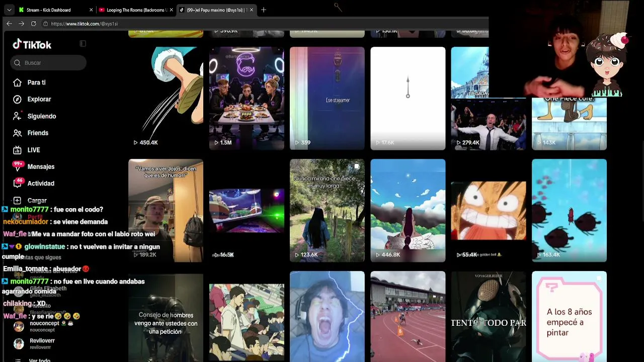Expand followed accounts with Ver todo
Screen dimensions: 644x362
(x=40, y=360)
